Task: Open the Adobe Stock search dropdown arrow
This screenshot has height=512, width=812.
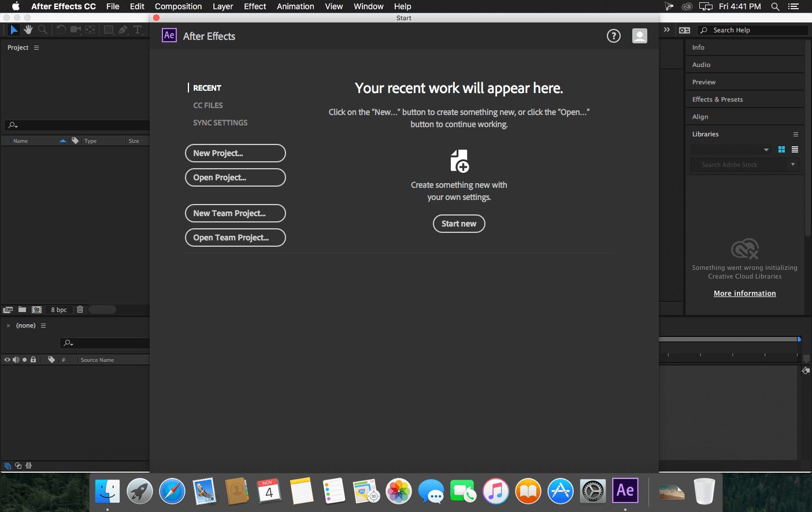Action: click(x=793, y=165)
